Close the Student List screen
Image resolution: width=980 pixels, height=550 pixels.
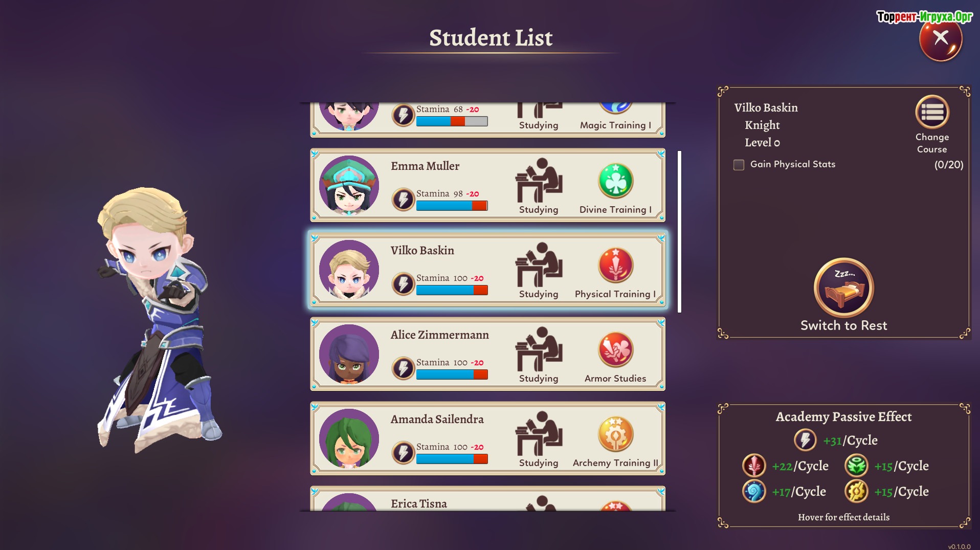pos(941,39)
